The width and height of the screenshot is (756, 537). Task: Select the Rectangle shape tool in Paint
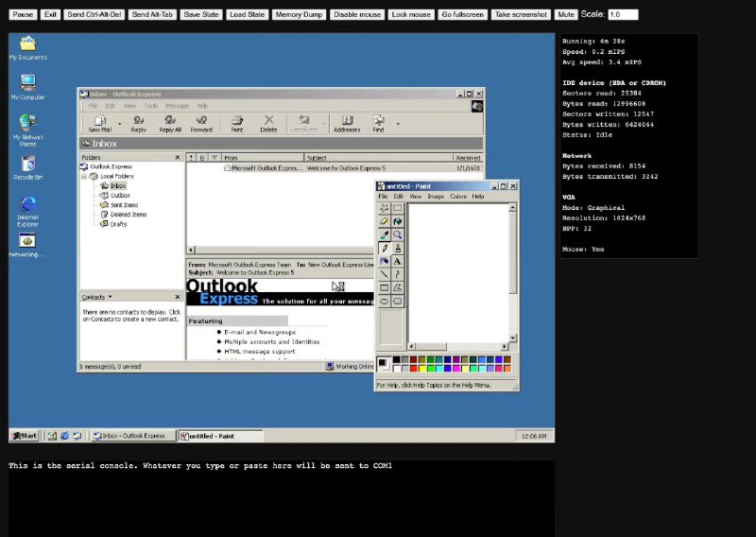point(385,288)
